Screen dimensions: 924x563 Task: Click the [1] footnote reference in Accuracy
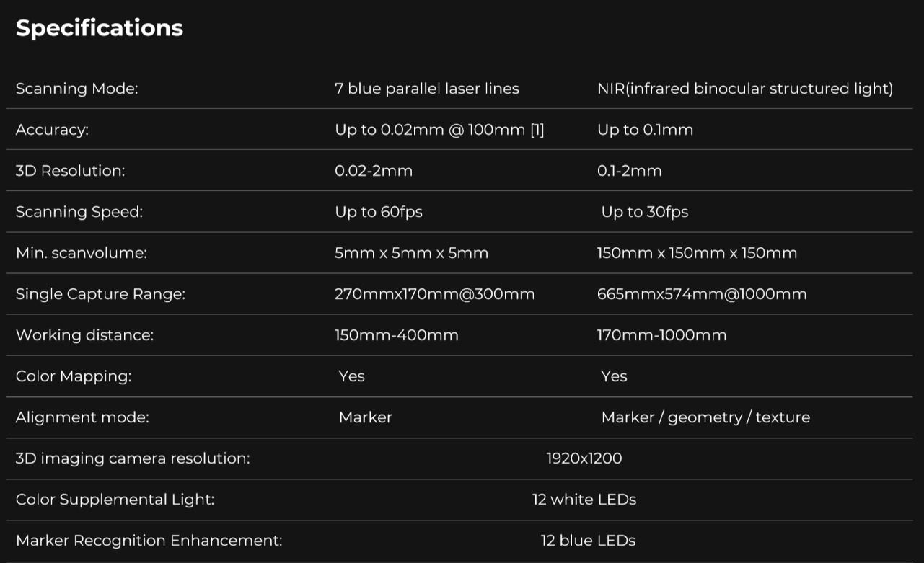click(537, 130)
